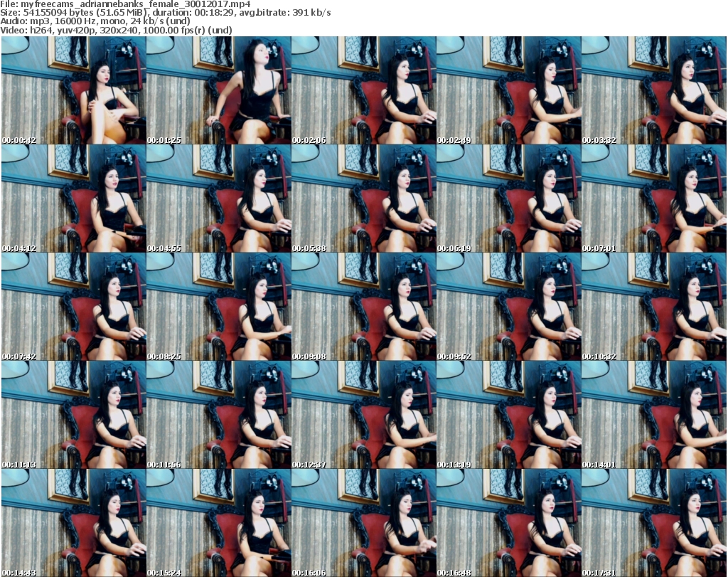
Task: Select the thumbnail frame at 00:08:25
Action: pos(219,307)
